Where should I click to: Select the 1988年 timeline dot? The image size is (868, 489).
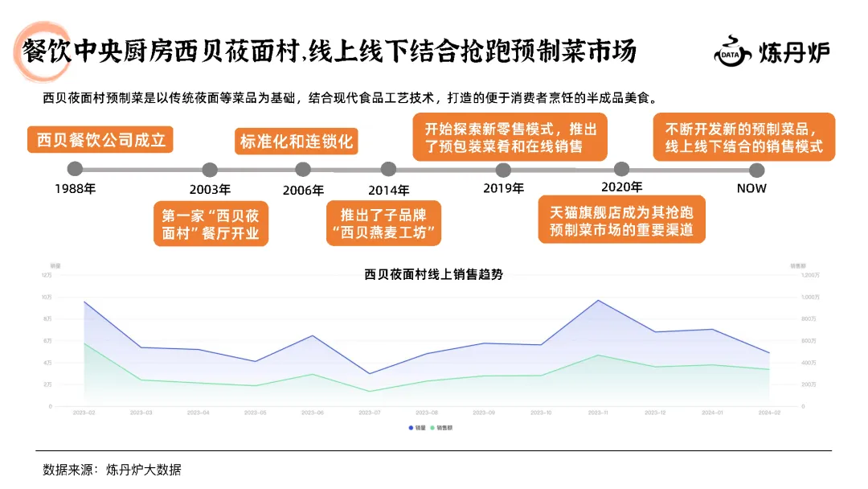(75, 169)
